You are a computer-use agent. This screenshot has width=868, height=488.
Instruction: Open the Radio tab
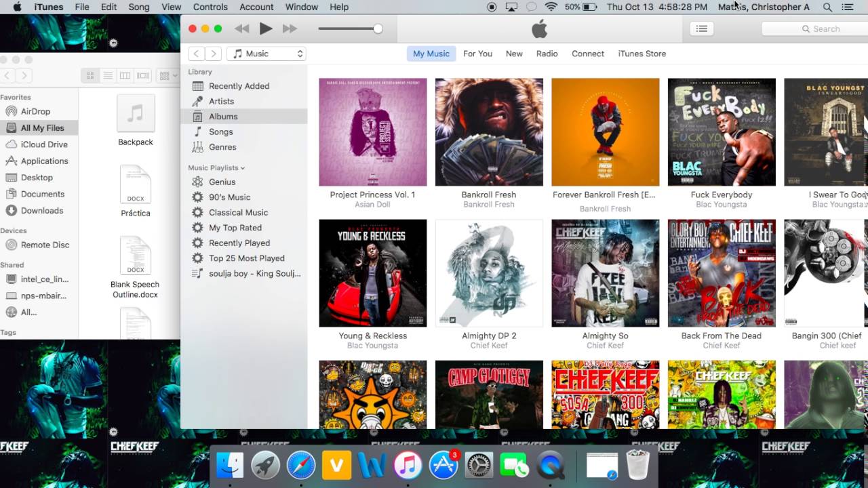coord(547,54)
